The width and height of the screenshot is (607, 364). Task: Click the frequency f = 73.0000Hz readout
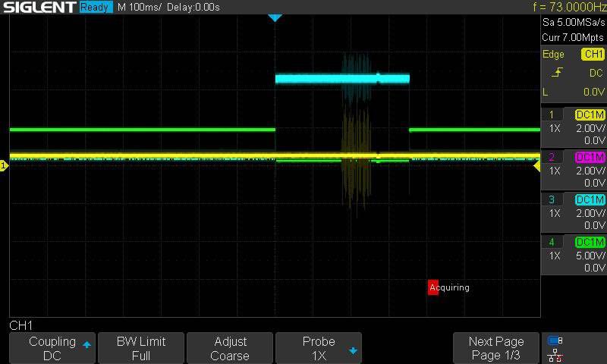[x=570, y=7]
